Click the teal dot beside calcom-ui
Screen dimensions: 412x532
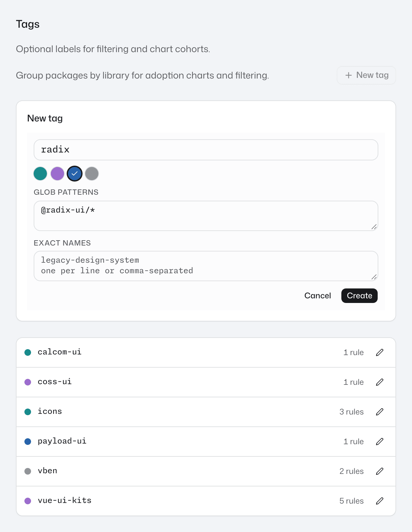click(x=28, y=352)
